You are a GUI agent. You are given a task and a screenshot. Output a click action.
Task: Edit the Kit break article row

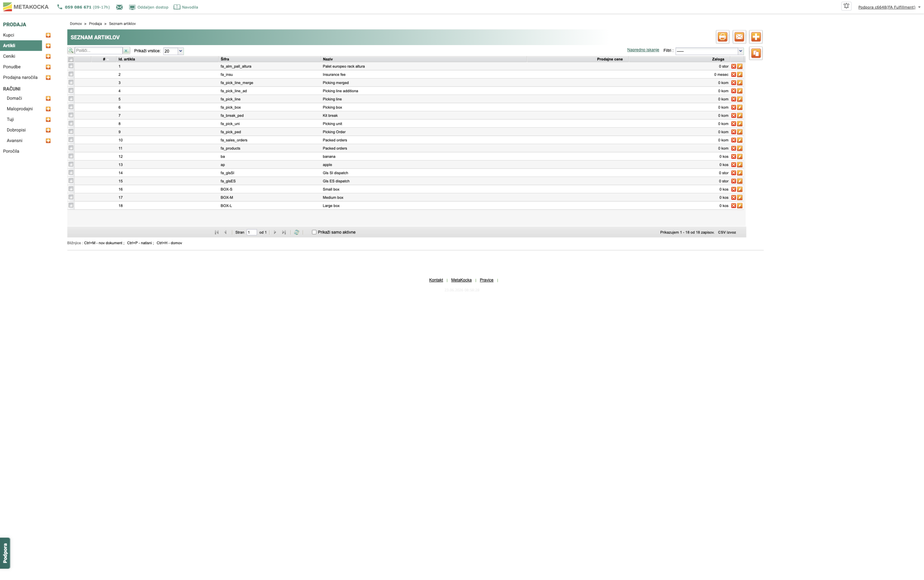pos(740,115)
